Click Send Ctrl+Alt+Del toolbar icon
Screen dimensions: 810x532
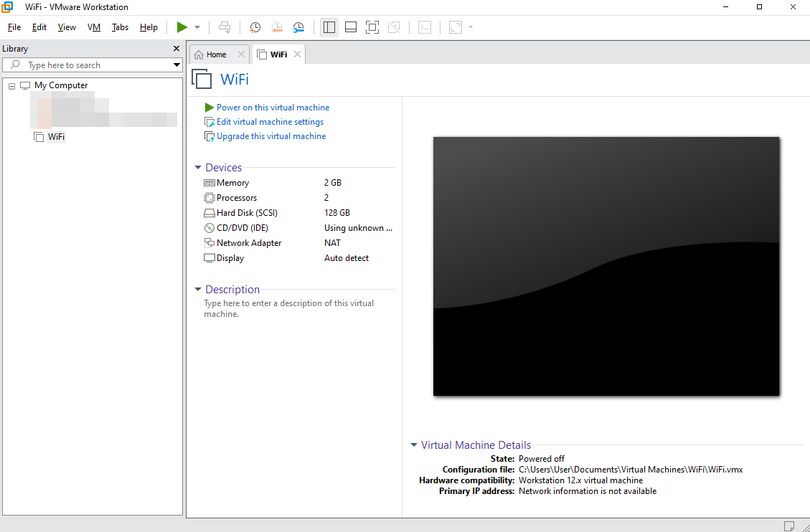pyautogui.click(x=224, y=27)
